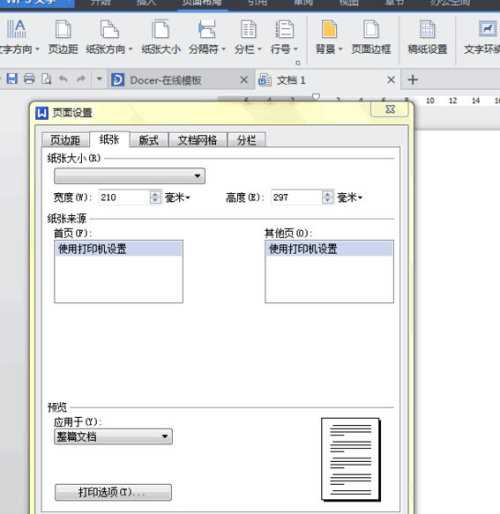
Task: Click the Save icon in quick toolbar
Action: [12, 79]
